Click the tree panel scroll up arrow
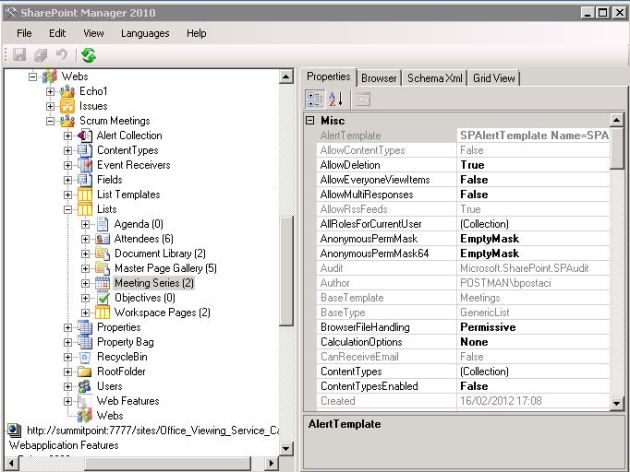Viewport: 630px width, 472px height. (x=285, y=77)
